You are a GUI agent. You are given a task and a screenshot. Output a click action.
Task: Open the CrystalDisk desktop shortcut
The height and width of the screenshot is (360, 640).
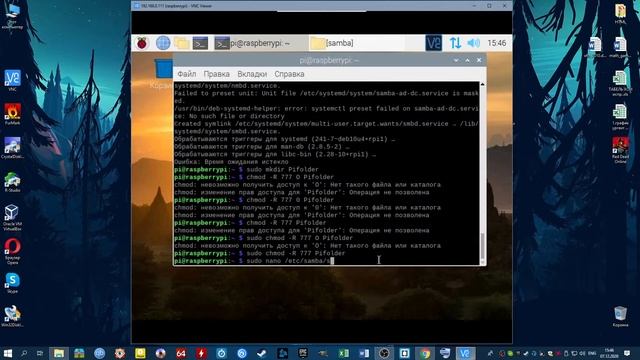[12, 148]
